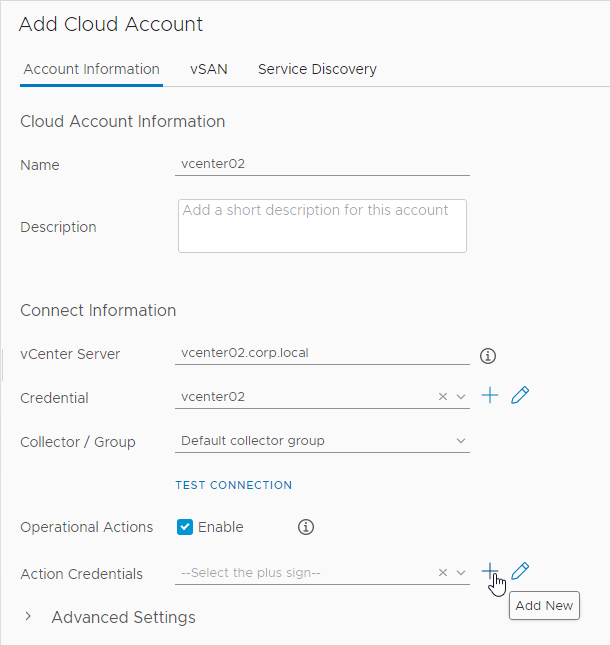
Task: Switch to the Service Discovery tab
Action: [317, 69]
